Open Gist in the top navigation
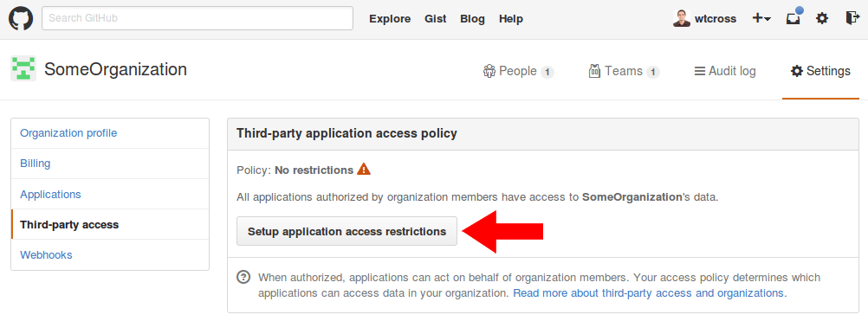 point(436,19)
